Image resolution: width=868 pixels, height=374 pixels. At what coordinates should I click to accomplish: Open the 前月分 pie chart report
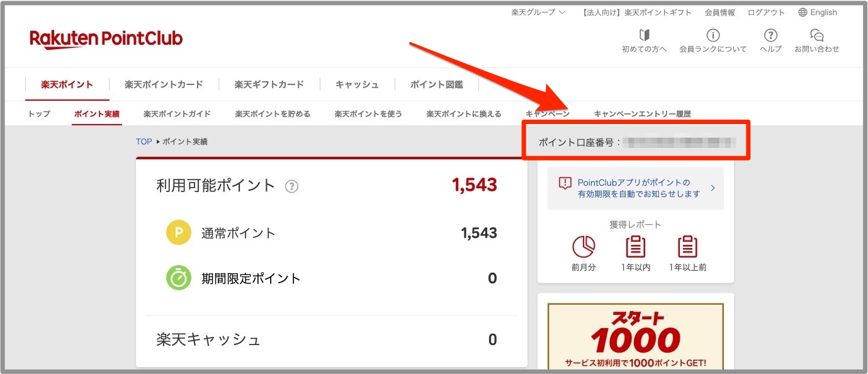pyautogui.click(x=583, y=247)
